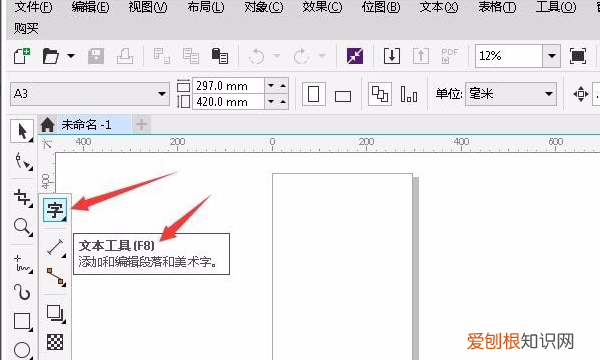The image size is (600, 360).
Task: Click the import icon
Action: tap(392, 56)
